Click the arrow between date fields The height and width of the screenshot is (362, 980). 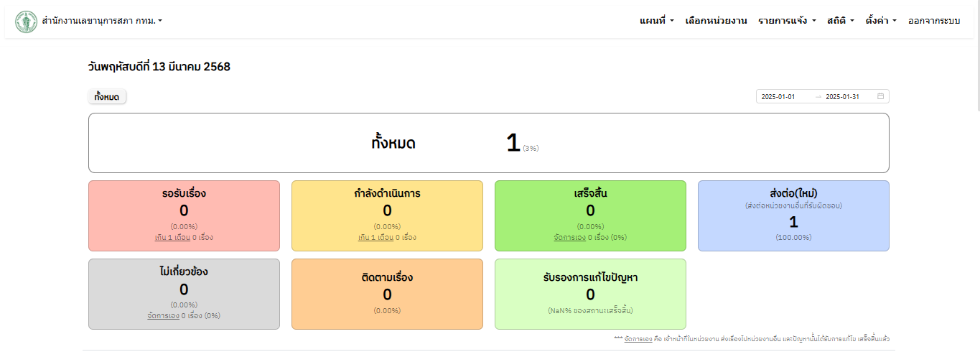coord(818,96)
